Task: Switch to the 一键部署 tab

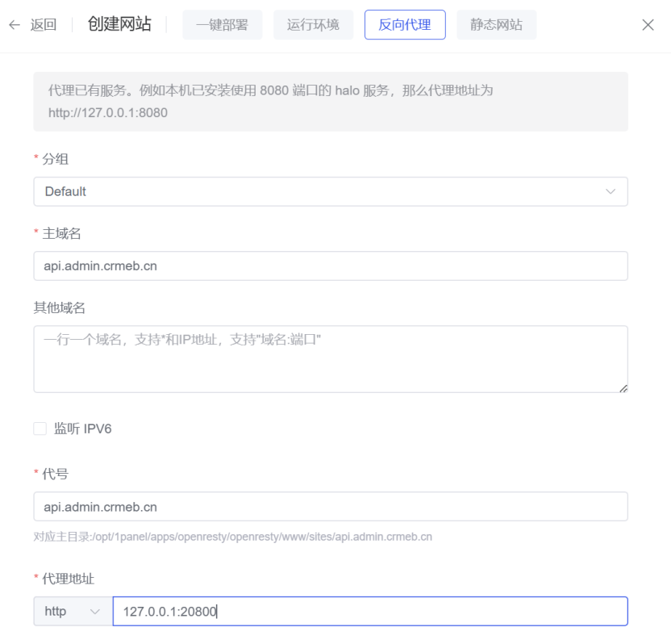Action: [223, 24]
